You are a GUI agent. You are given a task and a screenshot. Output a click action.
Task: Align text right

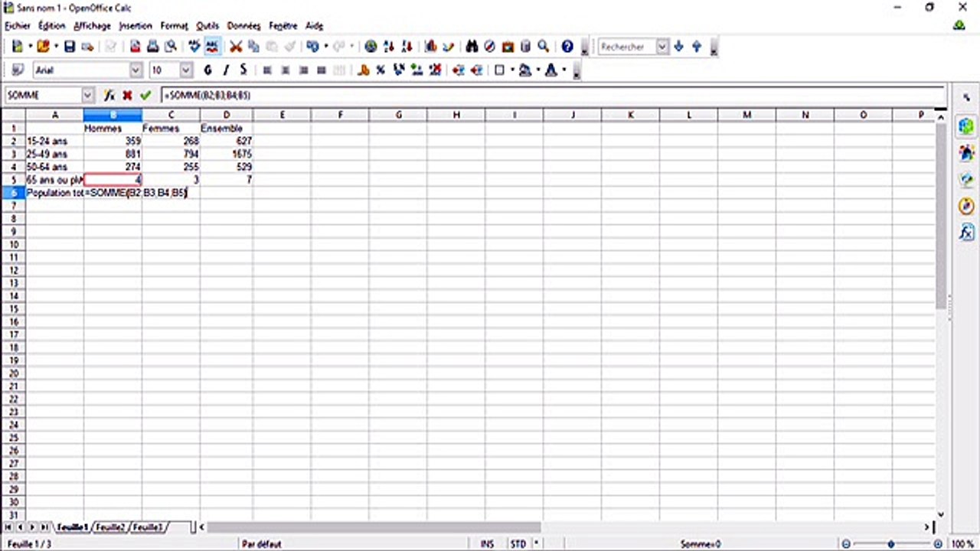coord(303,70)
